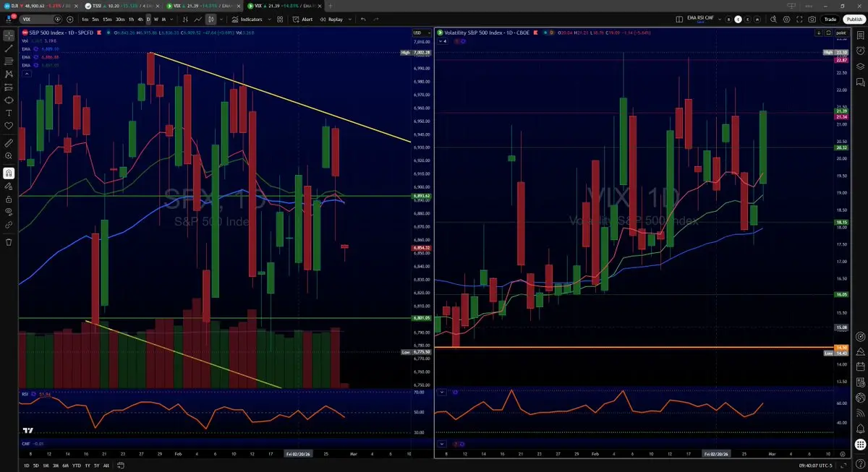Viewport: 868px width, 472px height.
Task: Open the Fibonacci/gann tools icon
Action: 9,61
